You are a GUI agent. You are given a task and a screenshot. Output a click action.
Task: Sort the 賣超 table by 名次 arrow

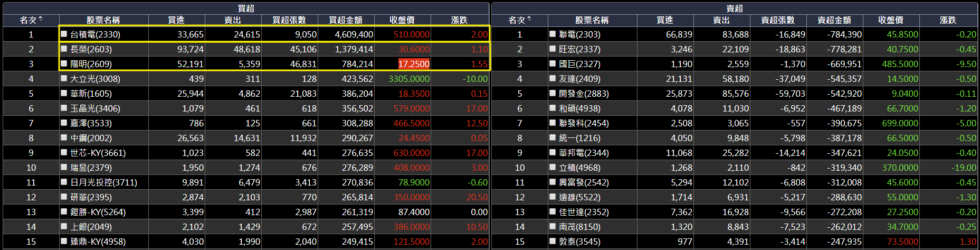pos(529,20)
